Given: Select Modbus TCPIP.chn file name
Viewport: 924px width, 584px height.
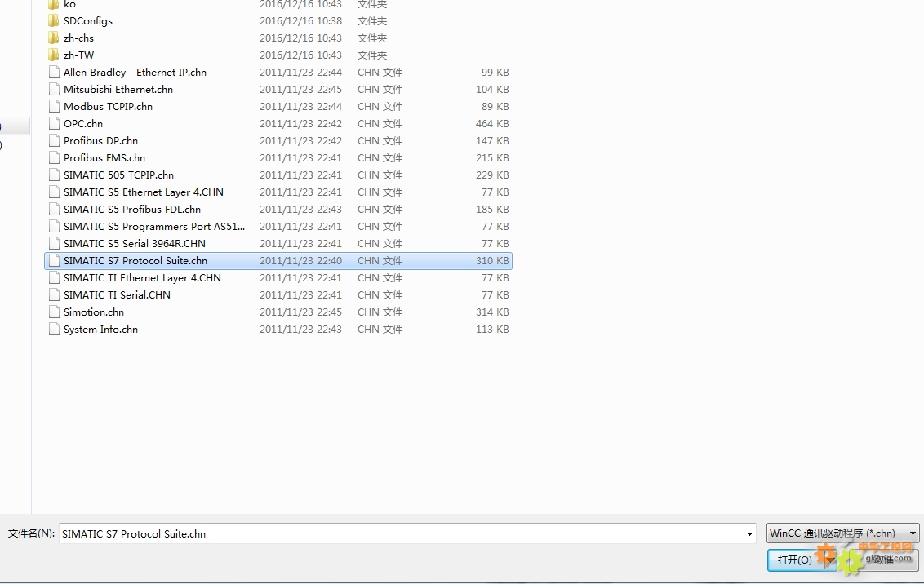Looking at the screenshot, I should click(108, 107).
